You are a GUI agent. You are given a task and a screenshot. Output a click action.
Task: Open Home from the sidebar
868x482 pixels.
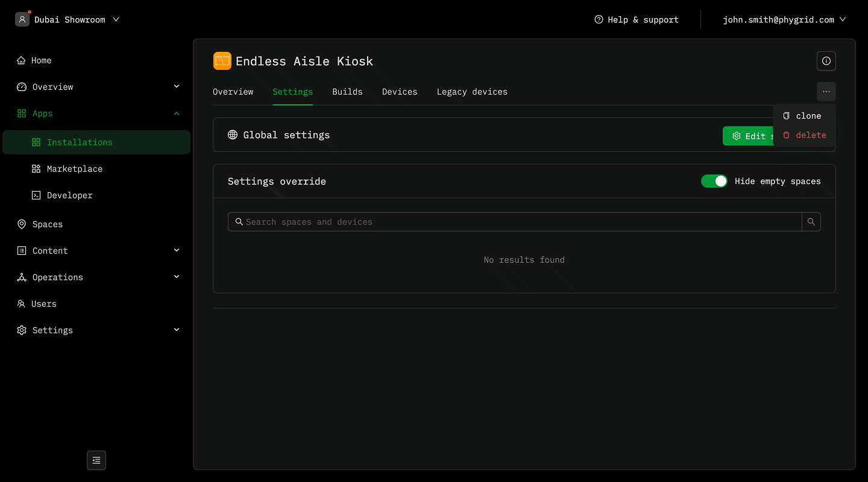click(41, 60)
